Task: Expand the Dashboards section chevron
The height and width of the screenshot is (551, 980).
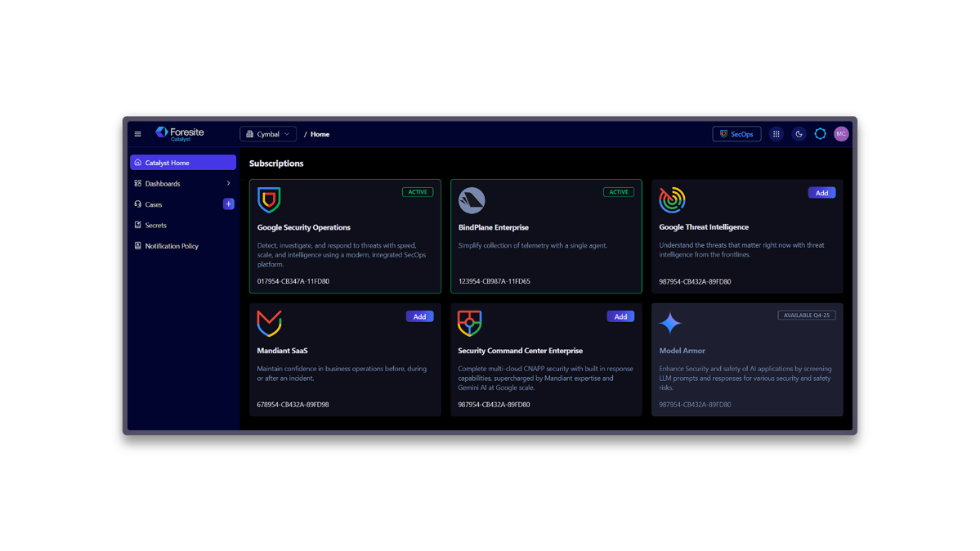Action: (x=229, y=183)
